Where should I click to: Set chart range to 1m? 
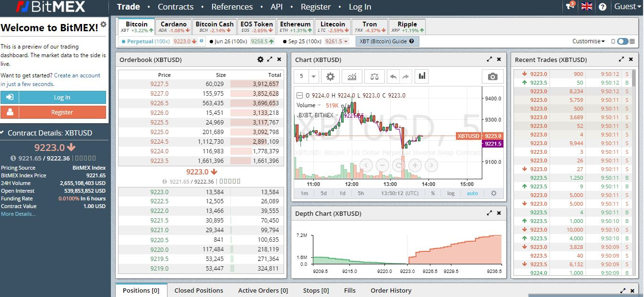point(304,193)
